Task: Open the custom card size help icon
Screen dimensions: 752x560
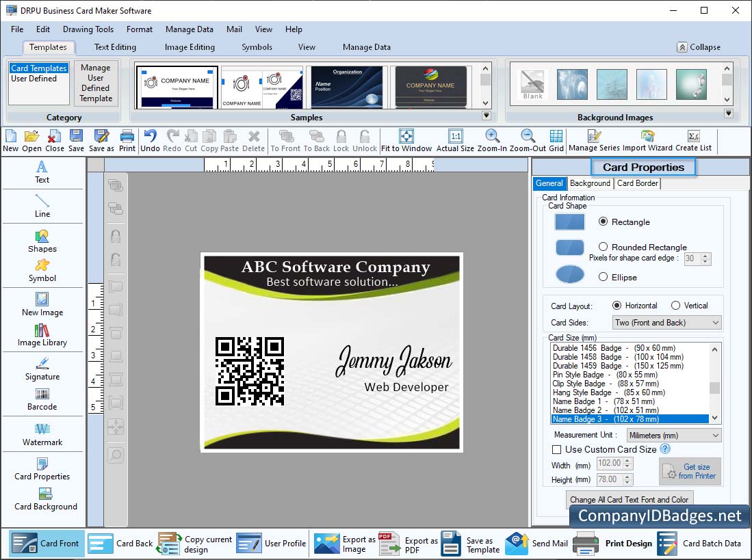Action: 664,449
